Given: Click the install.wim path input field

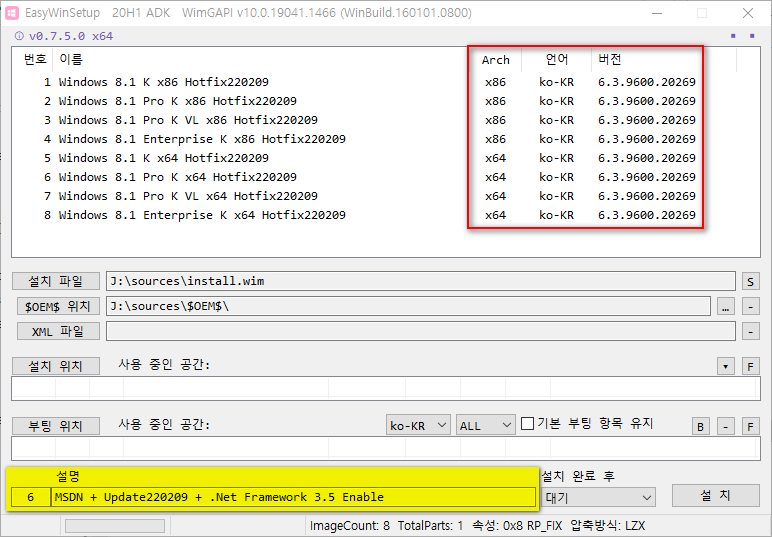Looking at the screenshot, I should tap(420, 281).
